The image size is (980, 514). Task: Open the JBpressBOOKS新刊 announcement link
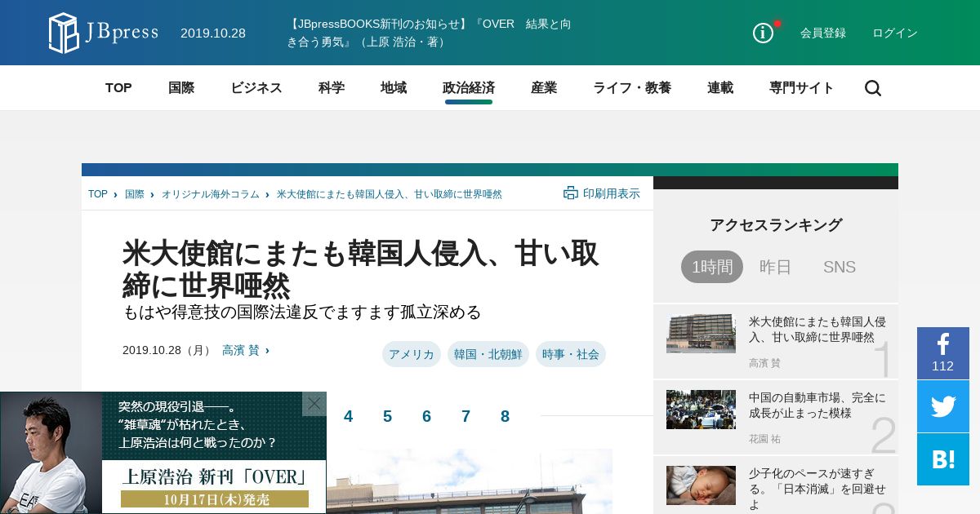pos(429,33)
